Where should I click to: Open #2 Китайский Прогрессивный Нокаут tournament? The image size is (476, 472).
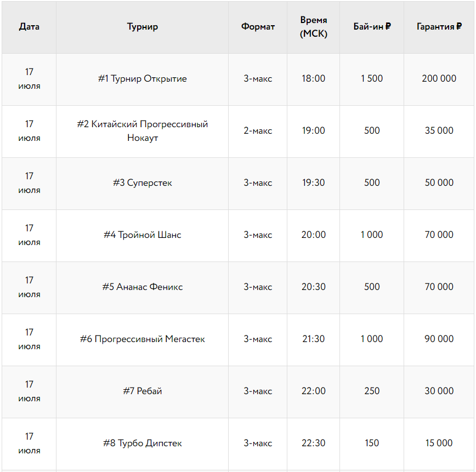point(143,131)
